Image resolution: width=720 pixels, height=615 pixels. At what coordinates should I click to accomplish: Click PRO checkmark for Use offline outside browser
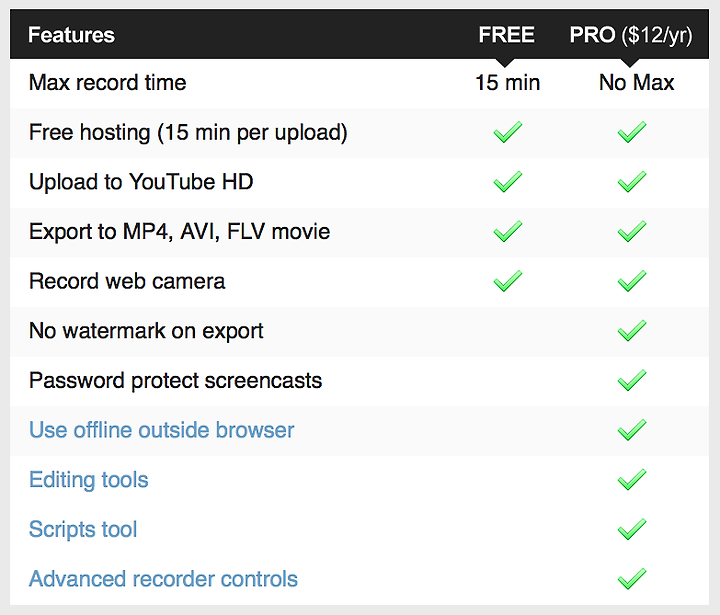pyautogui.click(x=632, y=430)
